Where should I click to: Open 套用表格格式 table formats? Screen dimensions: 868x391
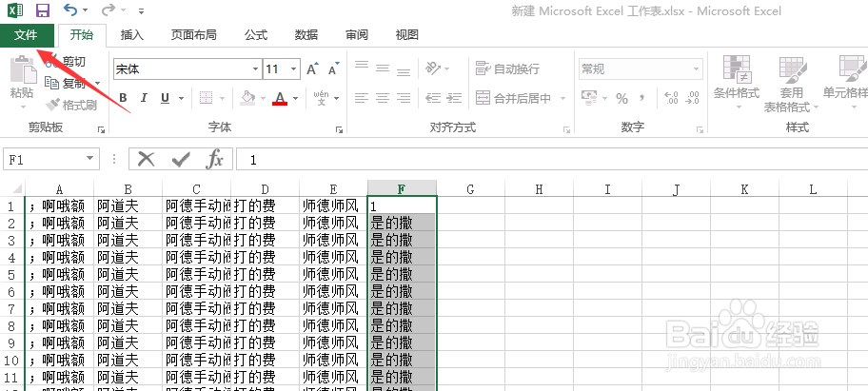791,84
